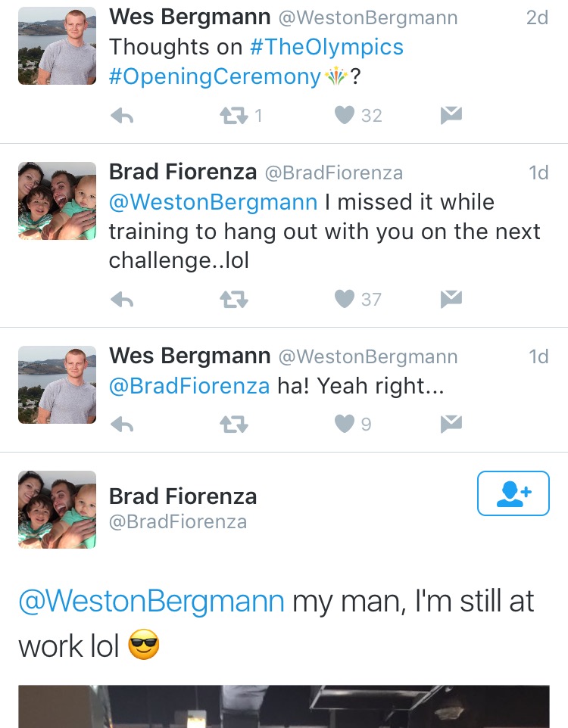
Task: Open the attached photo at the bottom
Action: pyautogui.click(x=284, y=706)
